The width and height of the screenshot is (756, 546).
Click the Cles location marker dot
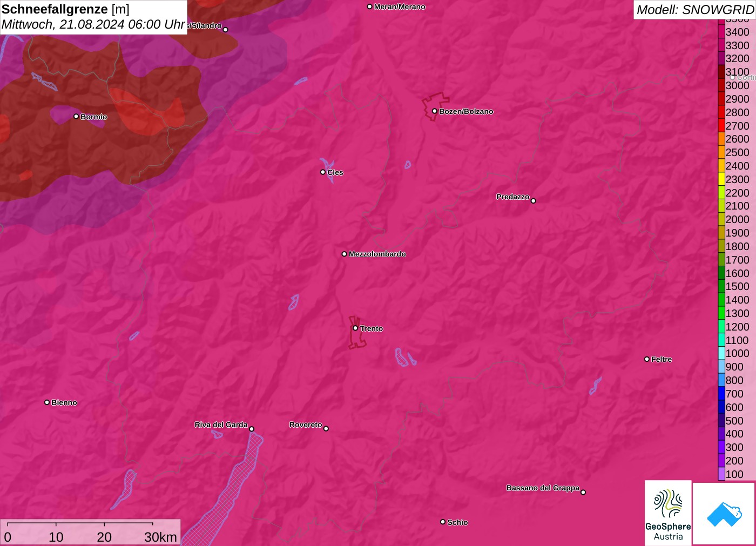tap(323, 172)
